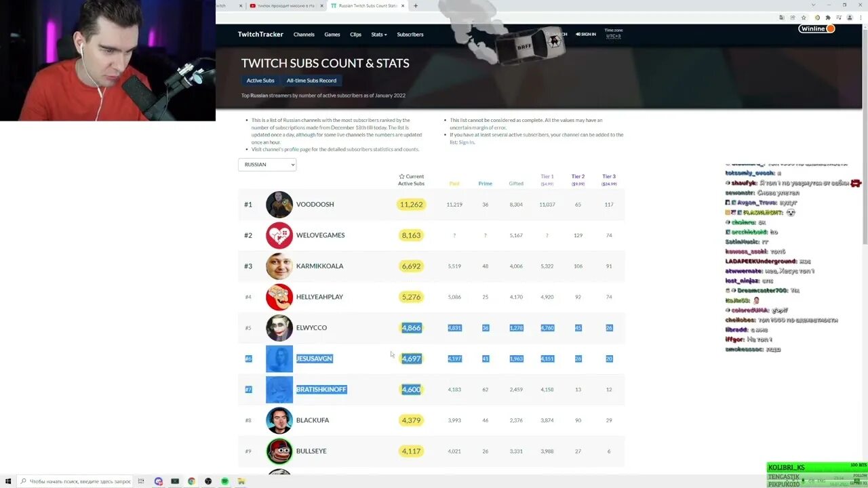Viewport: 868px width, 488px height.
Task: Select the Active Subs tab button
Action: point(260,81)
